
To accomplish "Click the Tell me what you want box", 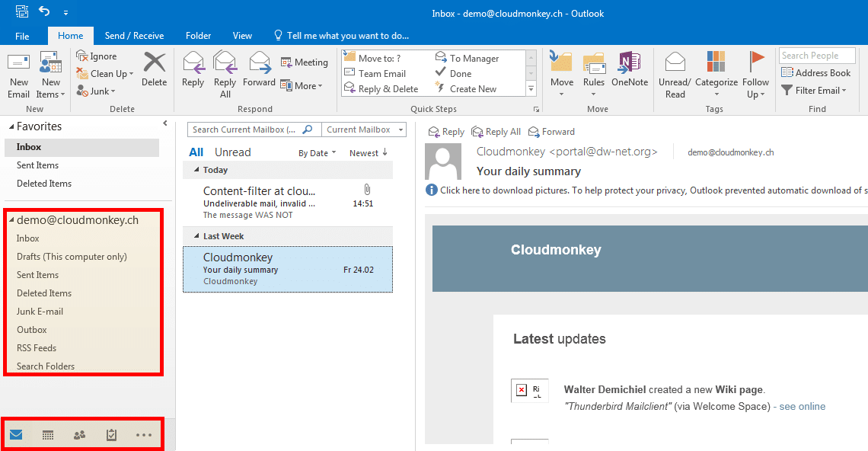I will click(x=342, y=36).
